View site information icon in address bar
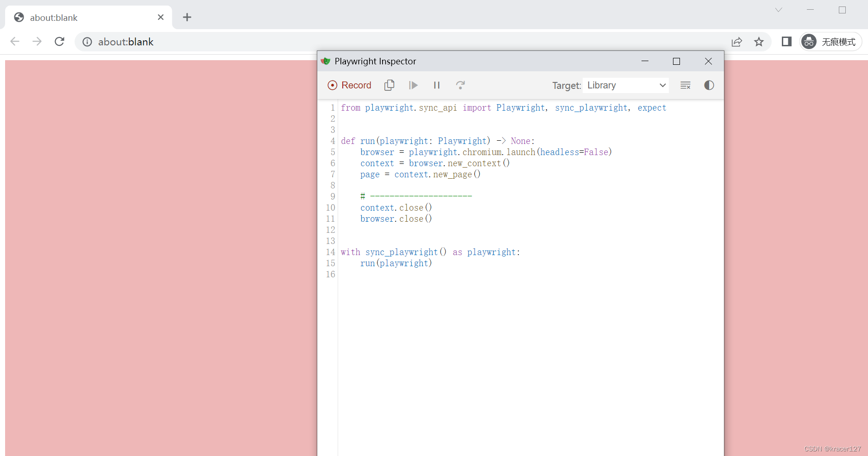Screen dimensions: 868x456 87,42
